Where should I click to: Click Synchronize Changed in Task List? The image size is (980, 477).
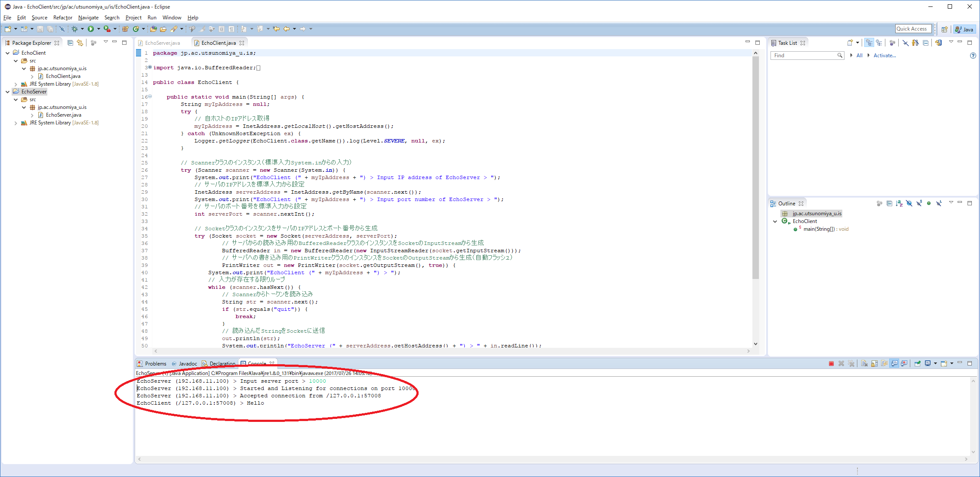pyautogui.click(x=939, y=43)
